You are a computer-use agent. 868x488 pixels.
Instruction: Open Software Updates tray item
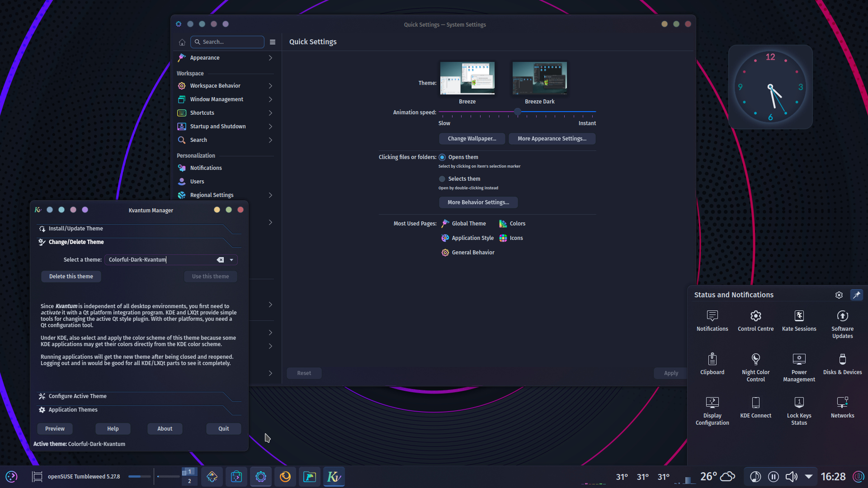coord(842,324)
